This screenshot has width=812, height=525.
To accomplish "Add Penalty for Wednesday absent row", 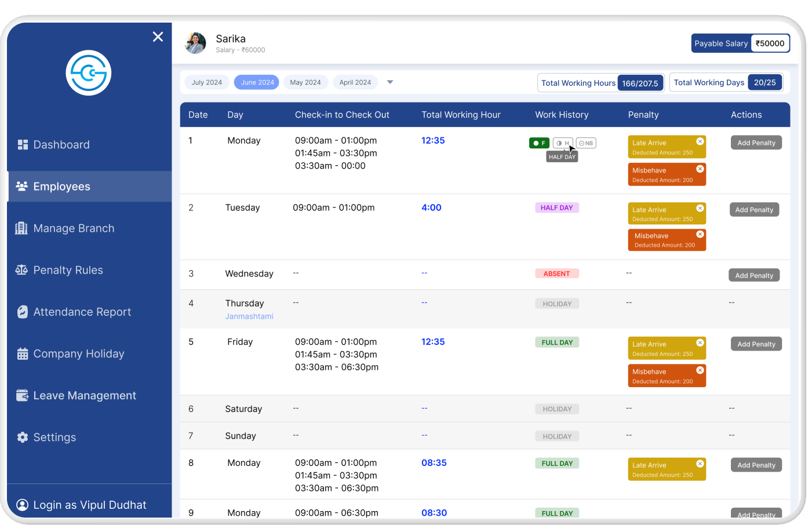I will (753, 275).
